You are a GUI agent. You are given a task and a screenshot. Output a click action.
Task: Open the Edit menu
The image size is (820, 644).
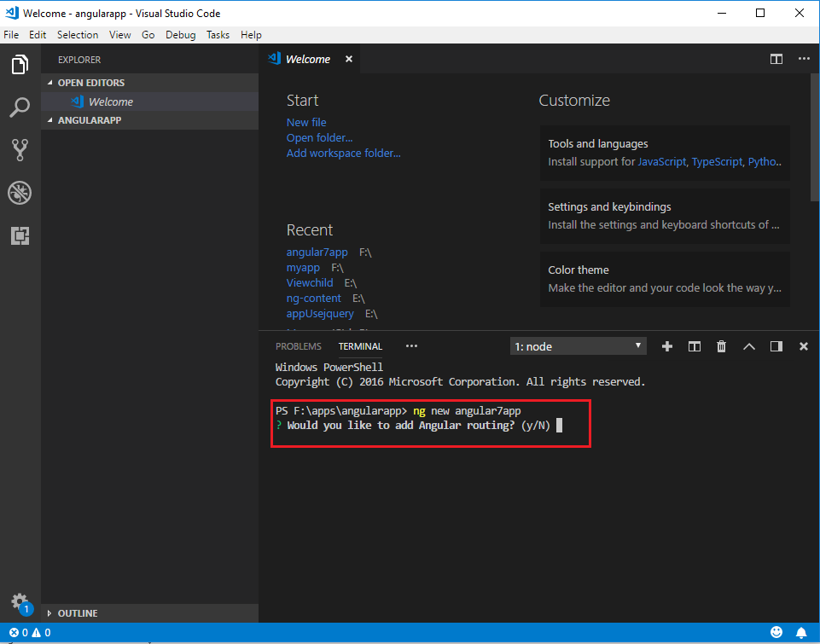(38, 34)
